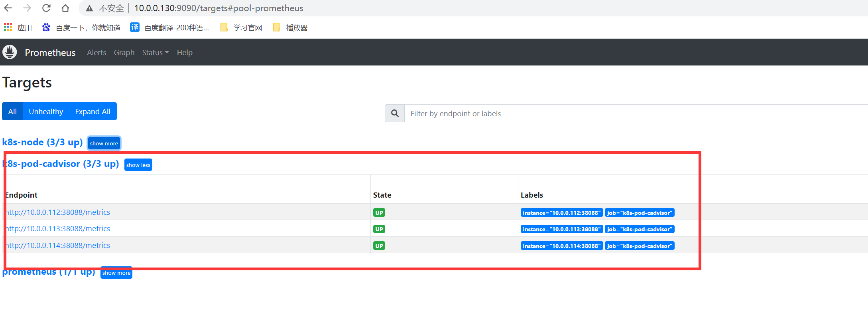Open the 10.0.0.114:38088/metrics endpoint
The height and width of the screenshot is (335, 868).
(x=58, y=245)
